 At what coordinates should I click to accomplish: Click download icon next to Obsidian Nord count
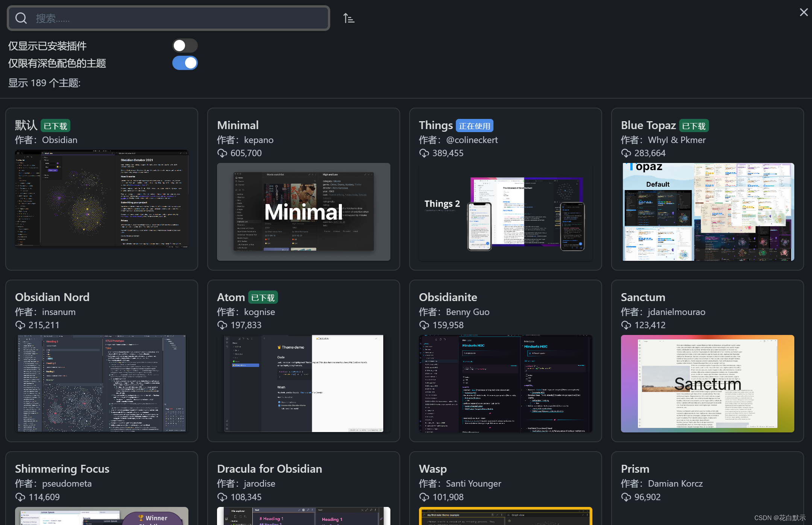(x=20, y=325)
